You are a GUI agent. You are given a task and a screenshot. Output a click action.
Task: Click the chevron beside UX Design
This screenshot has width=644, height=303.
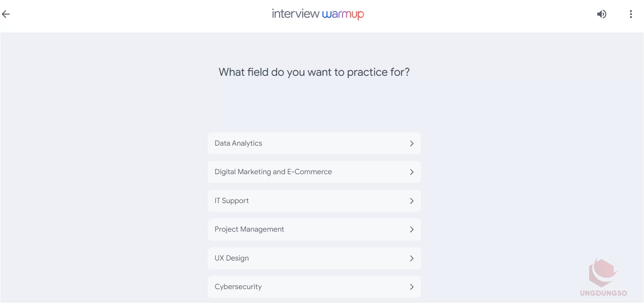[411, 258]
